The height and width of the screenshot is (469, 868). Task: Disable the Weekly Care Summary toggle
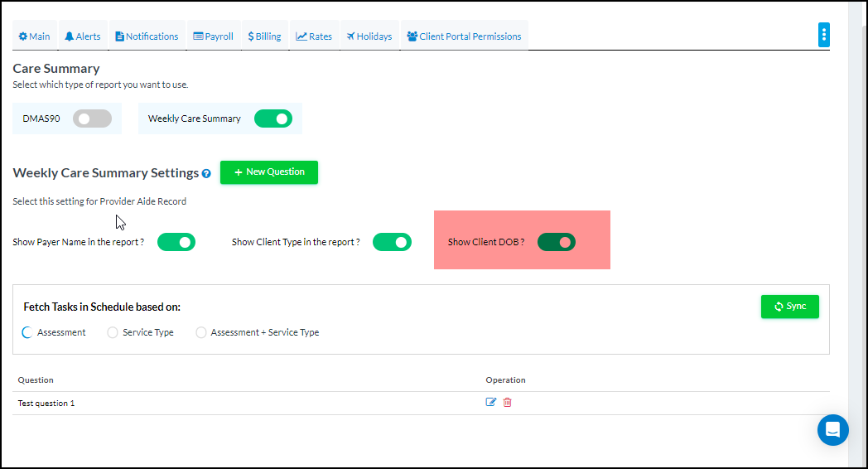(x=272, y=118)
